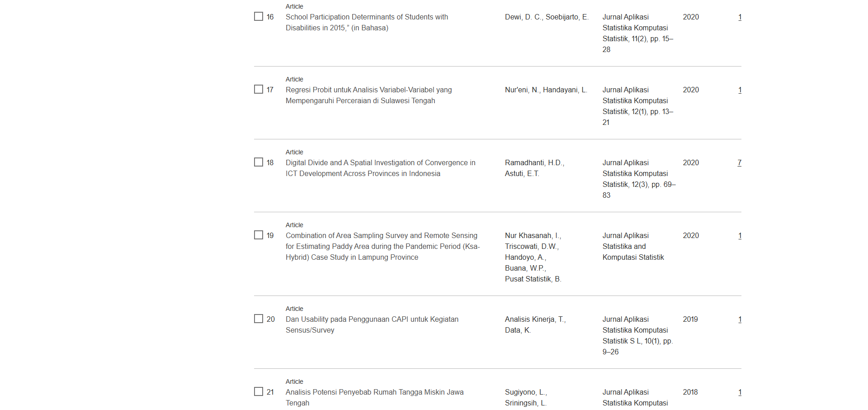Open the Dan Usability pada Penggunaan CAPI article

click(372, 319)
